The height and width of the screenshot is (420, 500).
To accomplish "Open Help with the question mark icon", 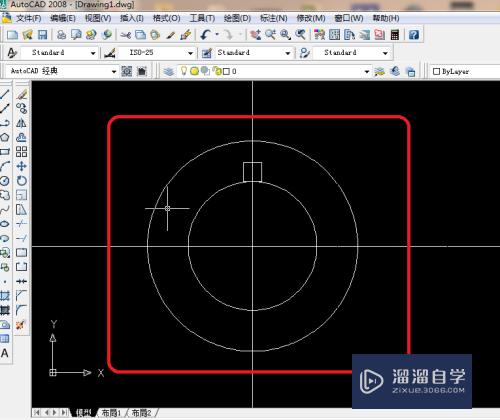I will [x=414, y=35].
